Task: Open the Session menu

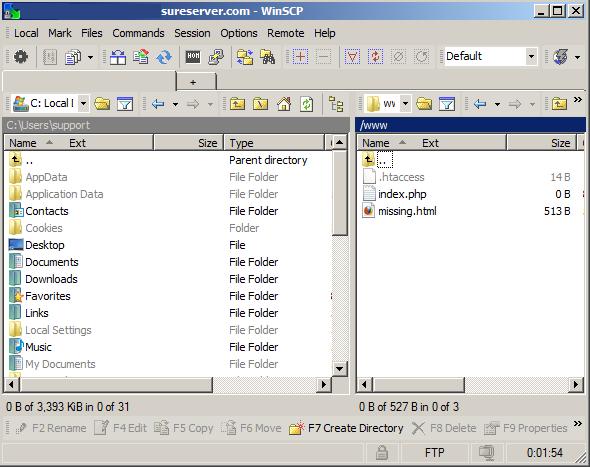Action: click(192, 33)
